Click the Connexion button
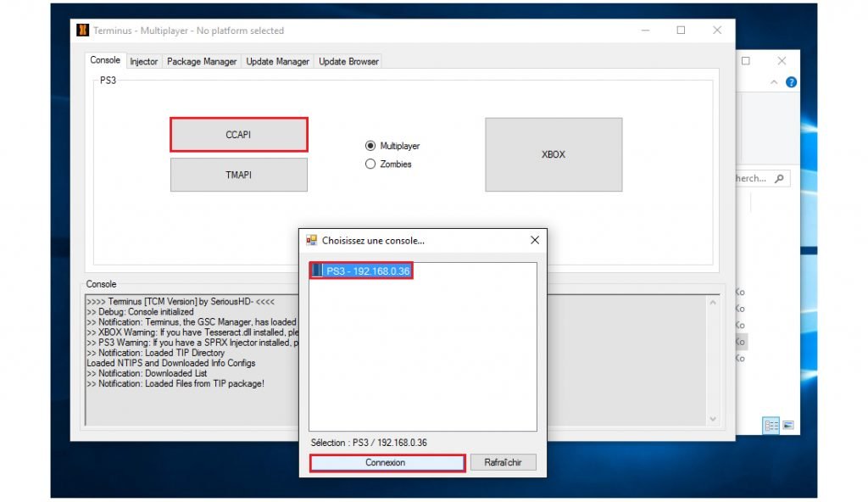The width and height of the screenshot is (868, 502). tap(387, 463)
